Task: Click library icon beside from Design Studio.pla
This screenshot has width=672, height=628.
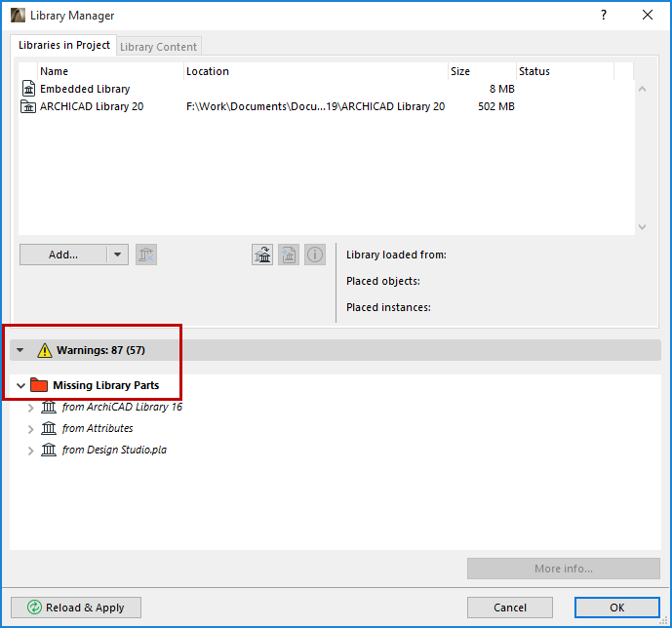Action: 49,450
